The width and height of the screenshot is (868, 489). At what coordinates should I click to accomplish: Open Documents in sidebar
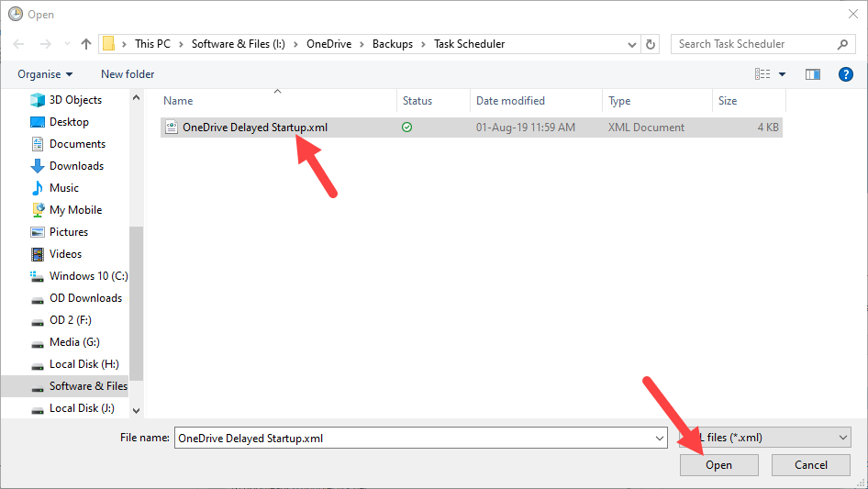pos(68,144)
